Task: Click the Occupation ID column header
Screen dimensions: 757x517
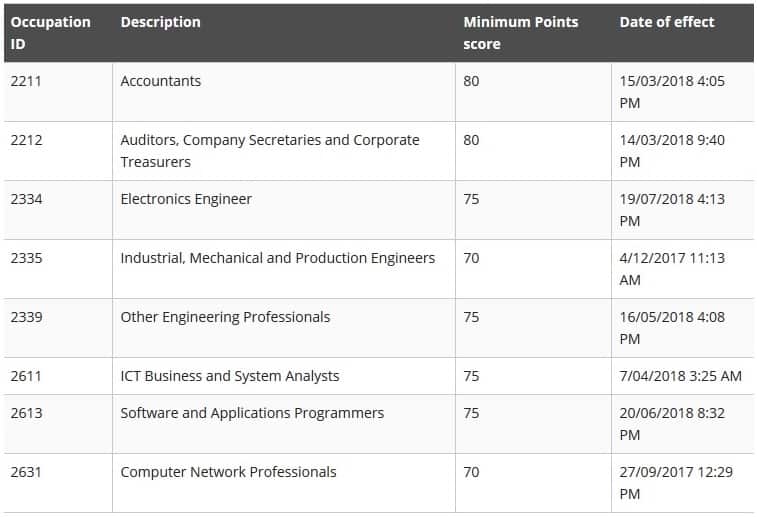Action: (50, 32)
